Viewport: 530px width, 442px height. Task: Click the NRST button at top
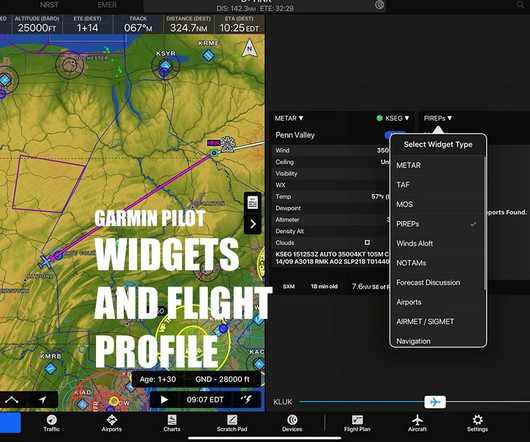49,5
